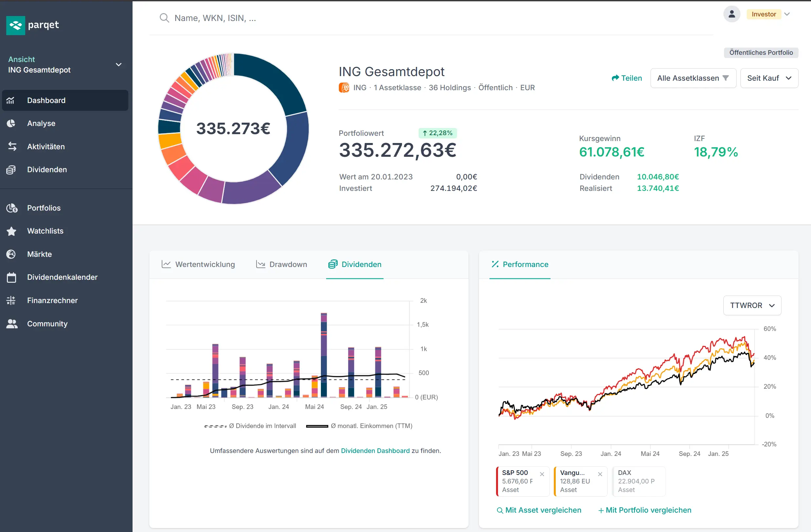Click the Kursgewinn value 61.078,61€
This screenshot has width=811, height=532.
click(x=612, y=152)
